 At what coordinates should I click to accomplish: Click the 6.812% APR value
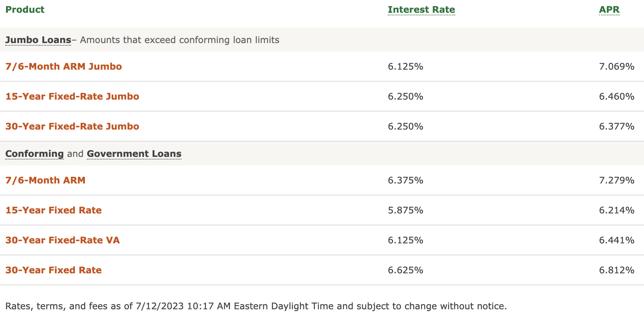tap(617, 270)
